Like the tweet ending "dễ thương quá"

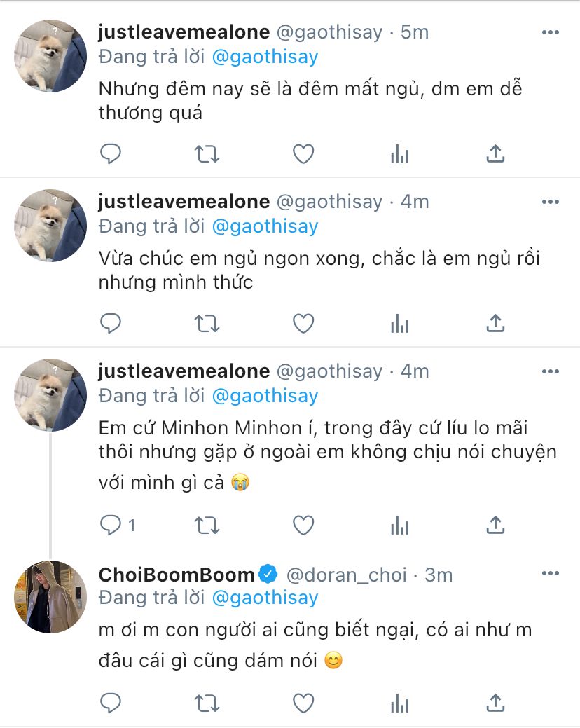pos(303,153)
